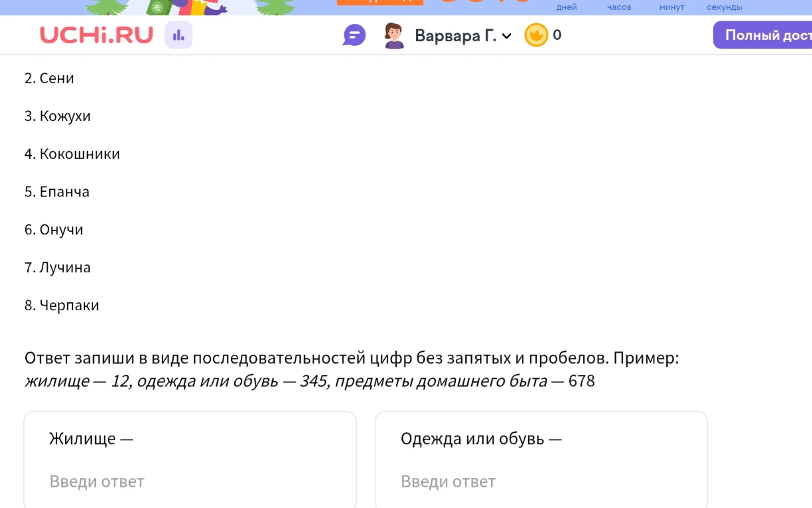Select the text '7. Лучина'
812x508 pixels.
[57, 268]
